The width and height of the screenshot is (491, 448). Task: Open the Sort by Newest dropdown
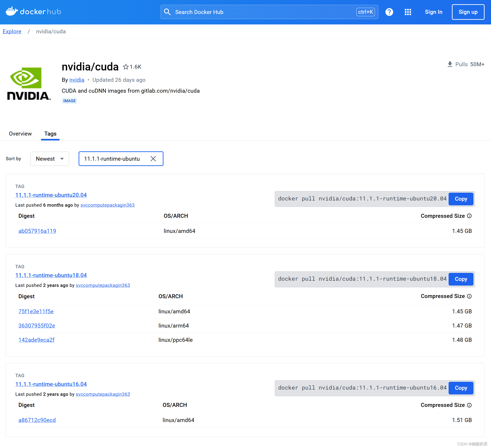coord(50,159)
